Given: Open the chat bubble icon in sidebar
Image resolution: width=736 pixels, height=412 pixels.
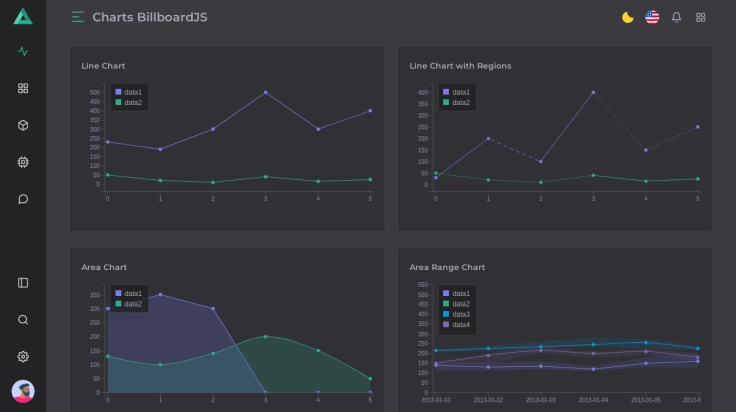Looking at the screenshot, I should (x=23, y=199).
